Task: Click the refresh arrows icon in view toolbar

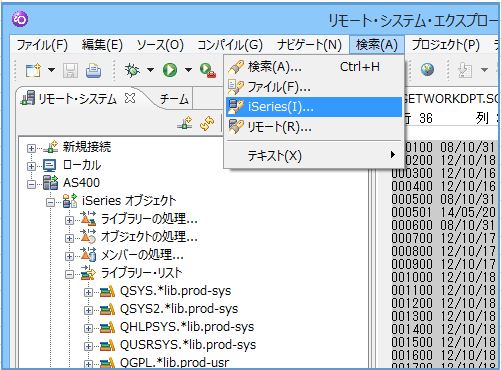Action: pos(207,123)
